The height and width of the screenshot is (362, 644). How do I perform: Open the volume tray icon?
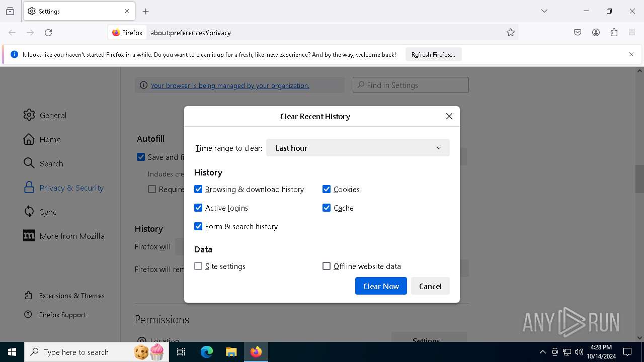579,352
